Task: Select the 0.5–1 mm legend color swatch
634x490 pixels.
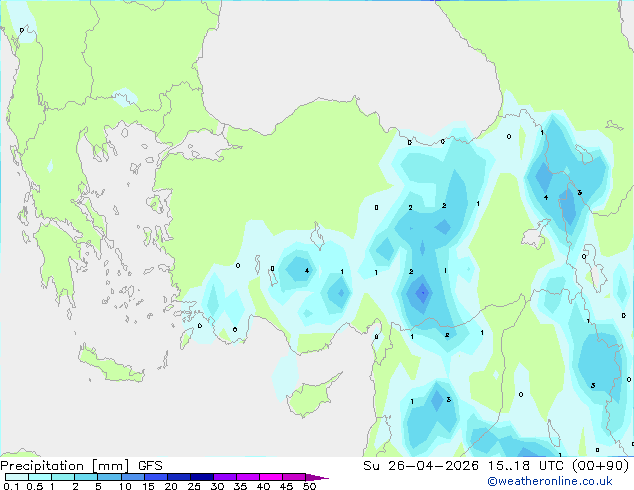Action: point(40,477)
